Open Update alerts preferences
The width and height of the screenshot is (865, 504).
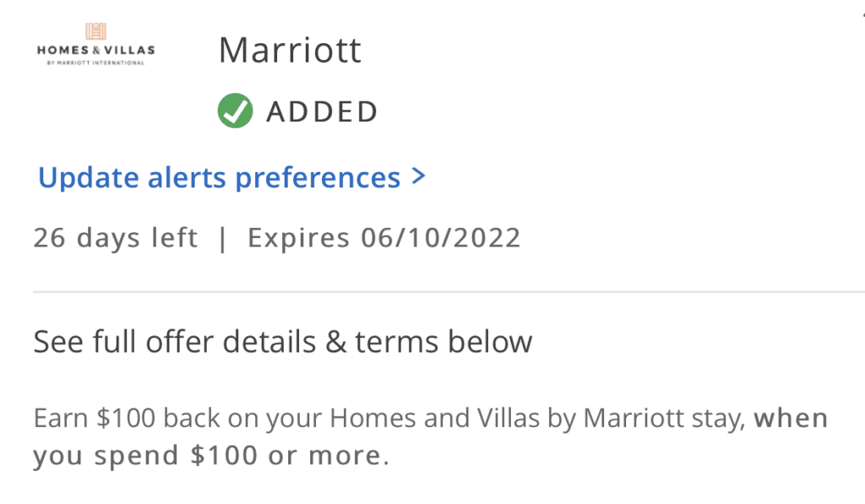(x=219, y=176)
